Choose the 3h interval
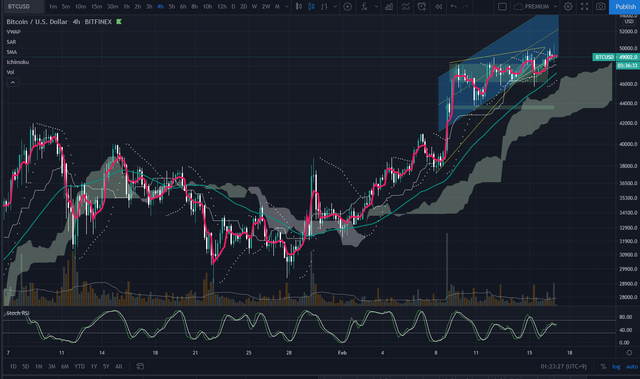The image size is (640, 379). pyautogui.click(x=149, y=7)
